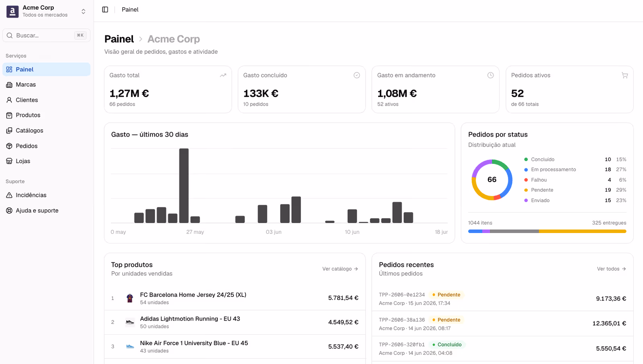Click the Pedidos box icon
Screen dimensions: 643x364
[9, 146]
